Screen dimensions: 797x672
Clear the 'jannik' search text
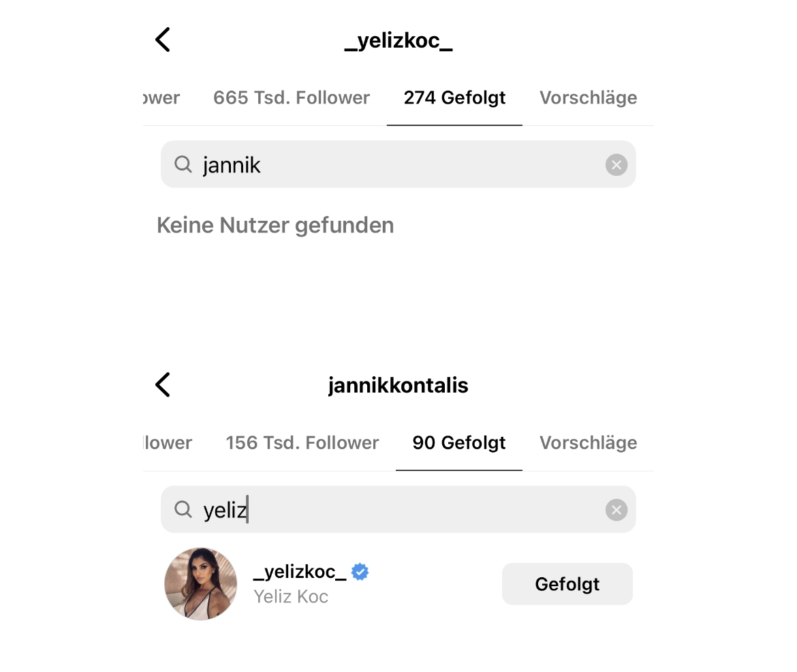tap(616, 165)
